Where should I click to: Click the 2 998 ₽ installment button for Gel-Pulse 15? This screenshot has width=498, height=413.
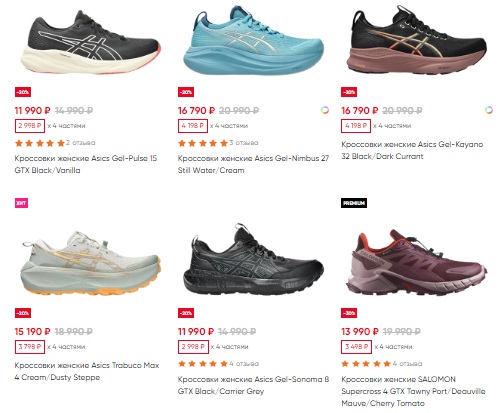coord(30,126)
